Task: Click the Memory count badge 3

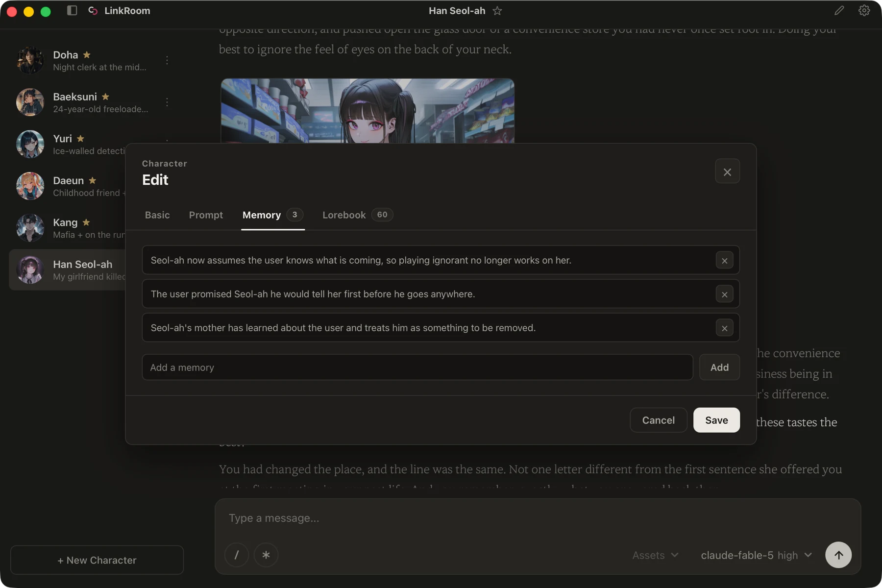Action: click(x=294, y=215)
